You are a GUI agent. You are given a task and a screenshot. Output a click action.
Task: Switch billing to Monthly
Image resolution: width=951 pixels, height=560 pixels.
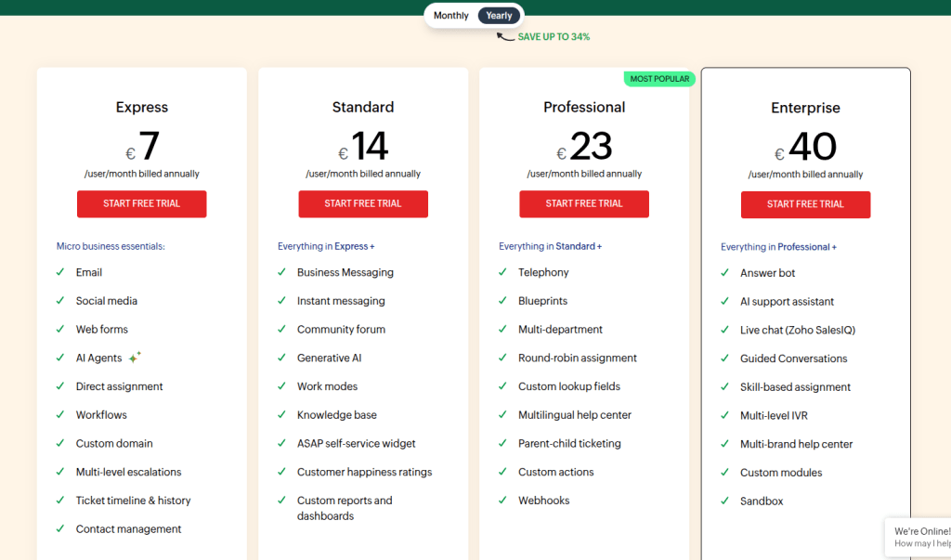(450, 16)
